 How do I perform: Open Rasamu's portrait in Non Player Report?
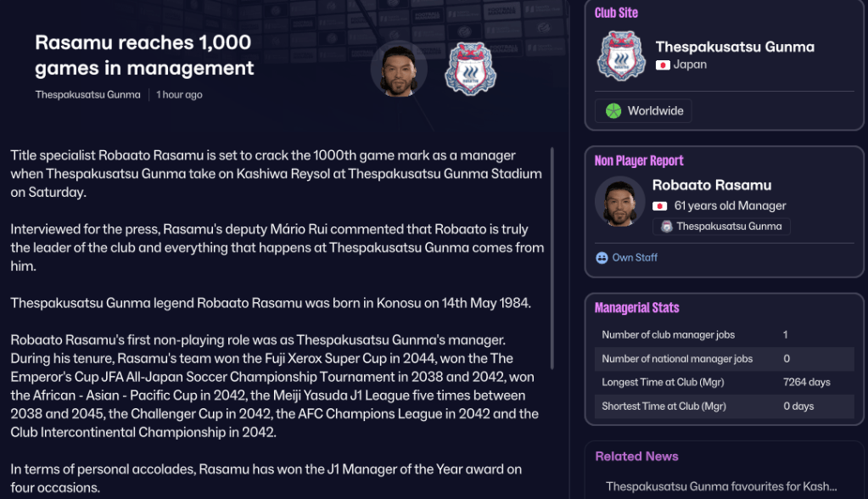[619, 202]
